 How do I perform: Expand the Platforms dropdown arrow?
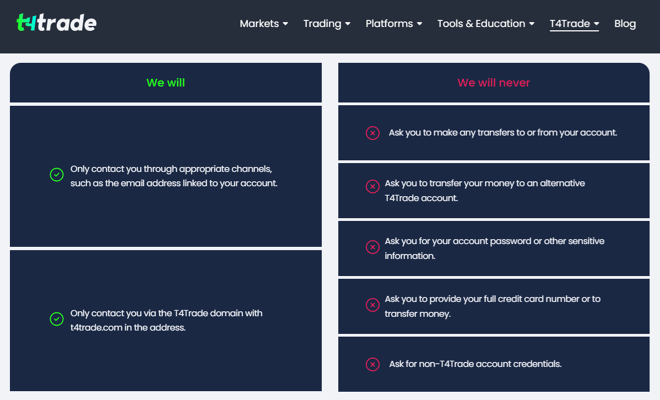pyautogui.click(x=420, y=24)
